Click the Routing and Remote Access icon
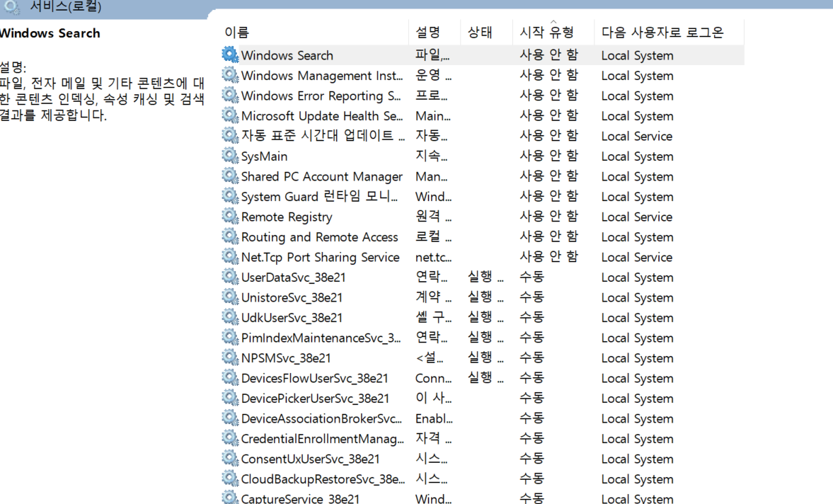Image resolution: width=833 pixels, height=504 pixels. click(229, 236)
